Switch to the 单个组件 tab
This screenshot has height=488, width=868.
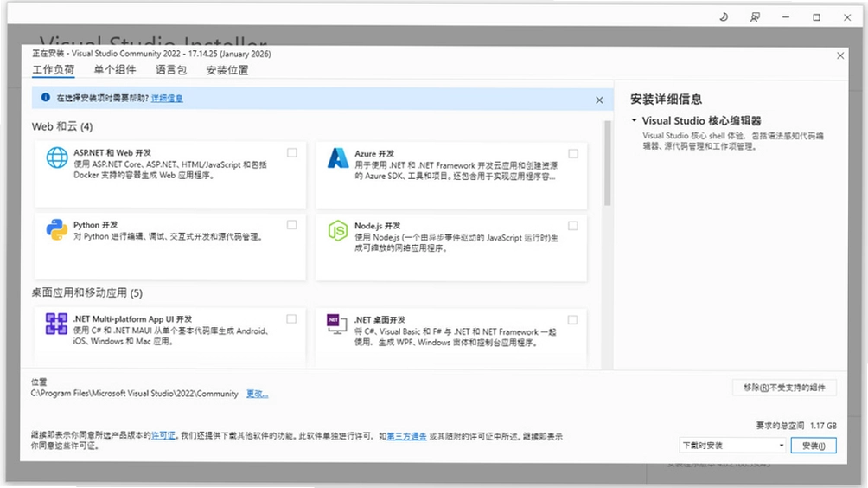[x=115, y=70]
